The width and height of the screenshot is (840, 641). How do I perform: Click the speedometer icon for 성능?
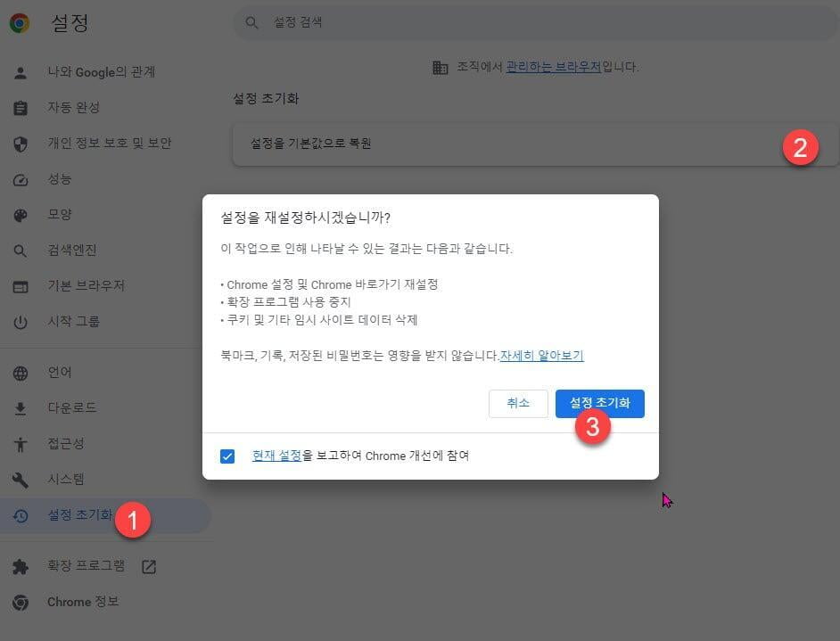21,179
